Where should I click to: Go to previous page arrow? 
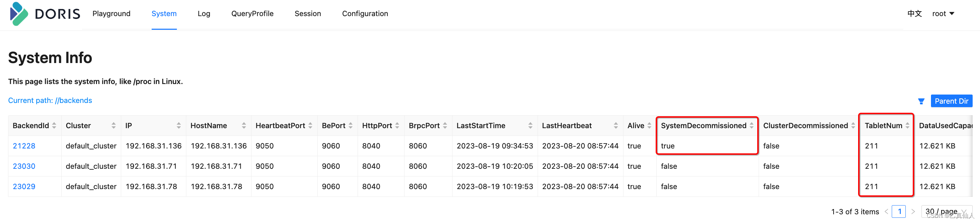886,211
